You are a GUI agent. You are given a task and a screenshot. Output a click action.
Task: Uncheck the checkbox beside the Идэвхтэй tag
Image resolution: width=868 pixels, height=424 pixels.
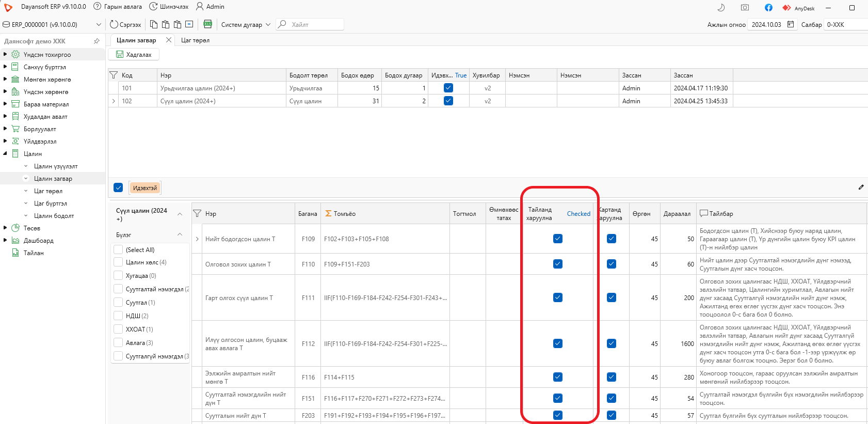[x=118, y=187]
